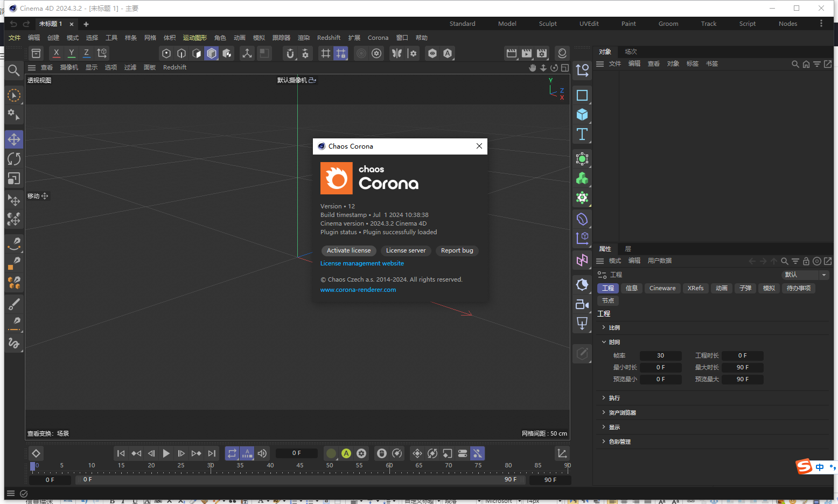The width and height of the screenshot is (838, 504).
Task: Click the coordinate system icon
Action: tap(102, 53)
